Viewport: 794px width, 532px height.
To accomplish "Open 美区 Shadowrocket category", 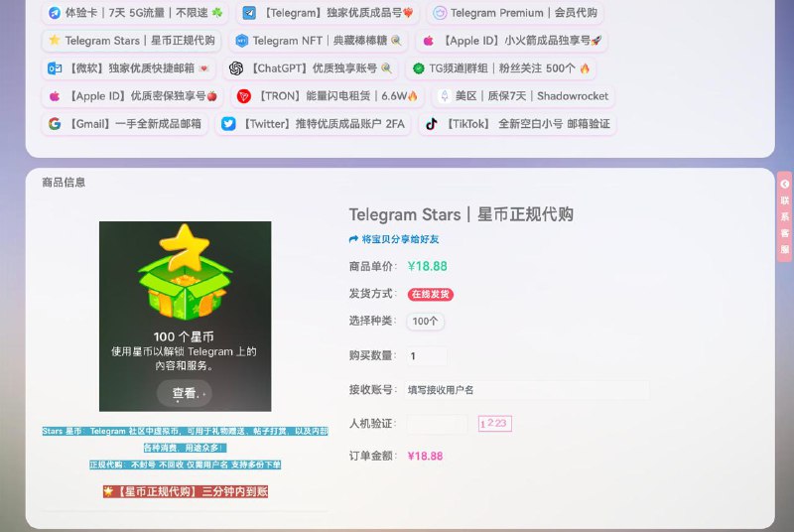I will (x=523, y=96).
